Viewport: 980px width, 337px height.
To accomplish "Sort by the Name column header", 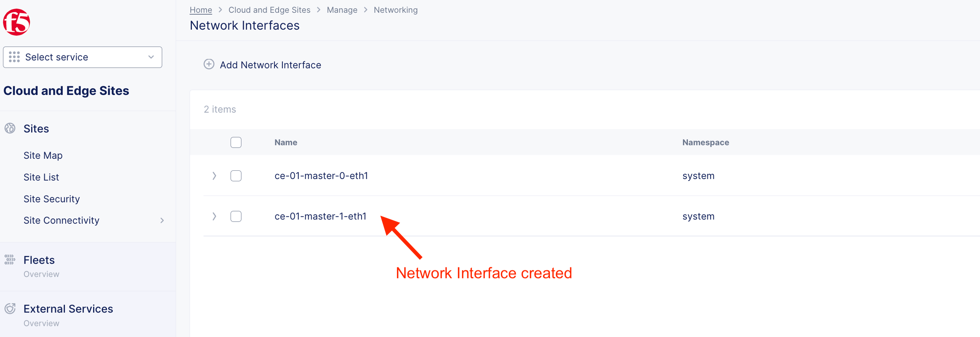I will point(286,142).
